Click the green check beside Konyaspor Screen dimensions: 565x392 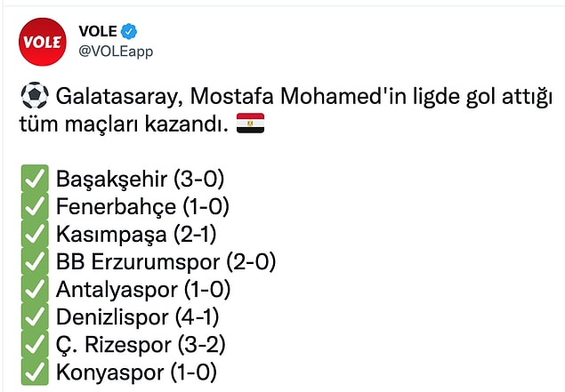35,372
